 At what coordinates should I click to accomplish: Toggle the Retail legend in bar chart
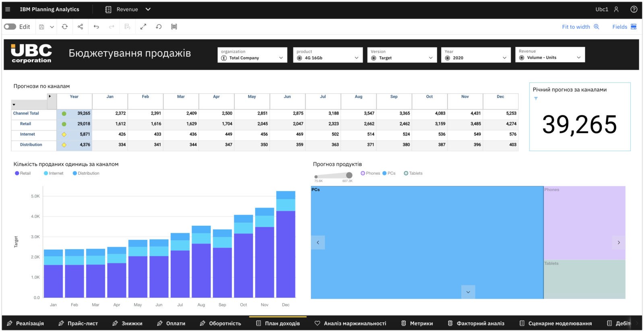[x=23, y=173]
